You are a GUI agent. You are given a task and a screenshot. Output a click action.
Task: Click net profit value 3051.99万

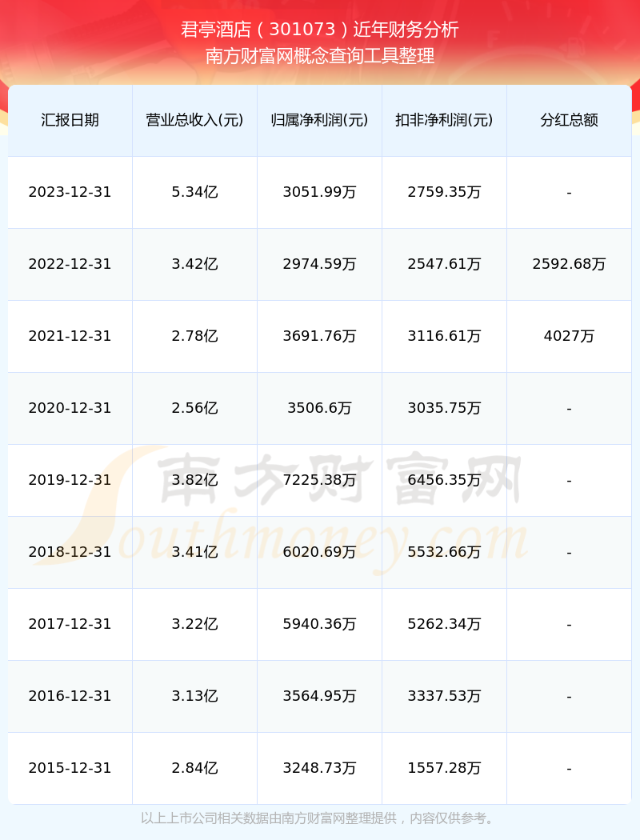(320, 192)
